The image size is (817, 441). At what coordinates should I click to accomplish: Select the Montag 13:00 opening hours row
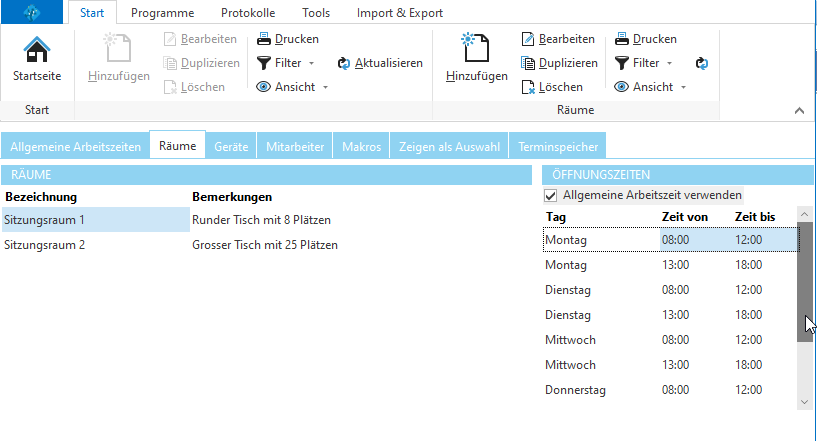point(671,265)
